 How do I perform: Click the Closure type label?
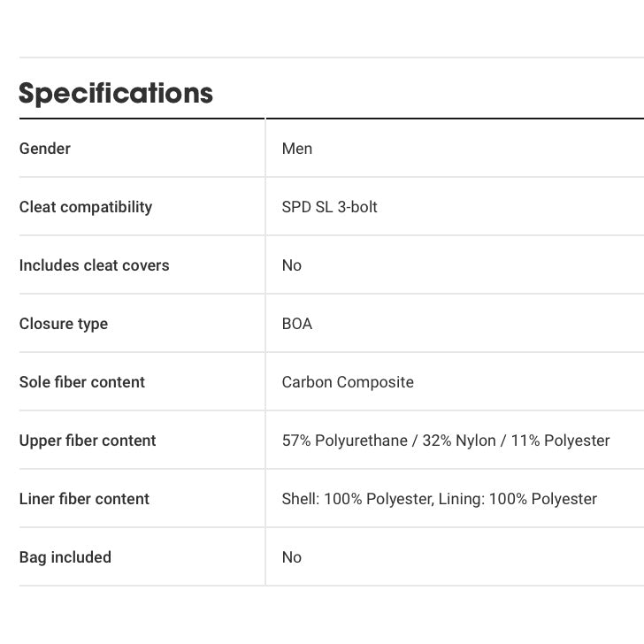click(x=64, y=324)
